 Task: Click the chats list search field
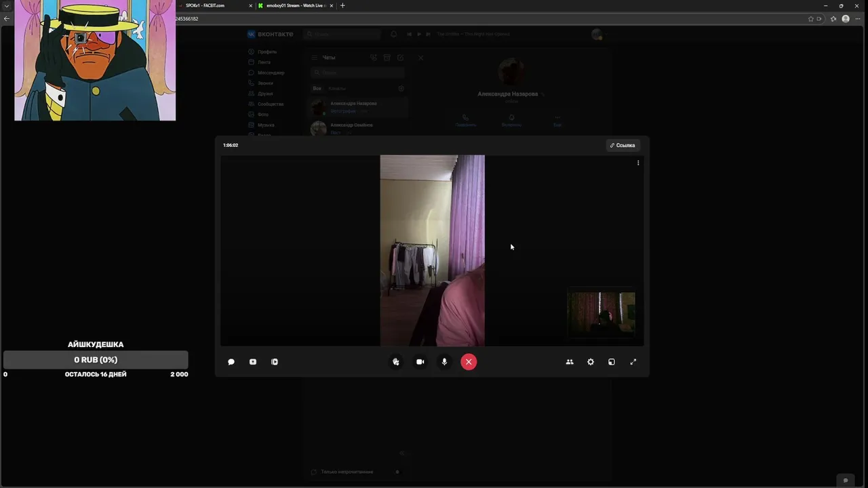[x=357, y=73]
